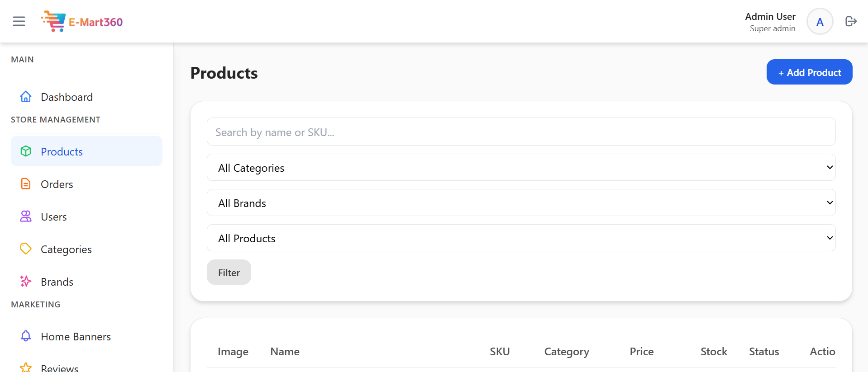Click the Stock column header
Viewport: 868px width, 372px height.
pos(713,352)
